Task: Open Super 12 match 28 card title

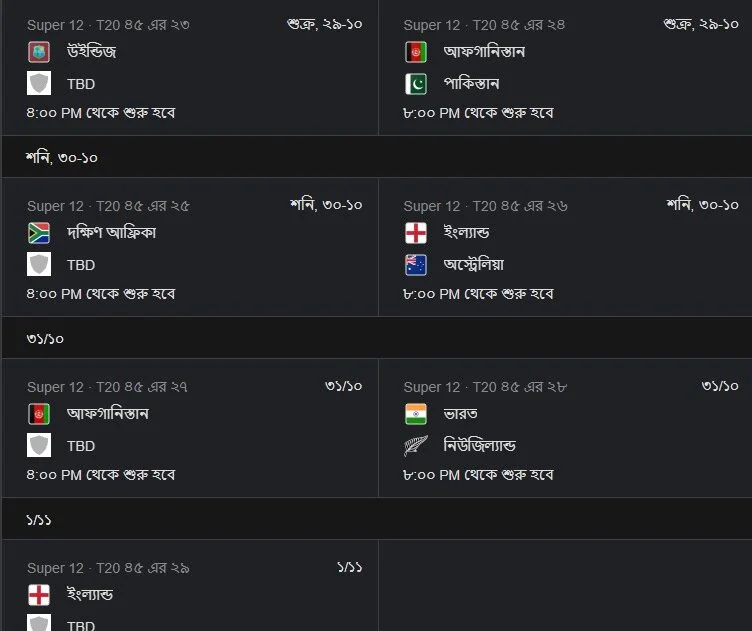Action: pos(485,387)
